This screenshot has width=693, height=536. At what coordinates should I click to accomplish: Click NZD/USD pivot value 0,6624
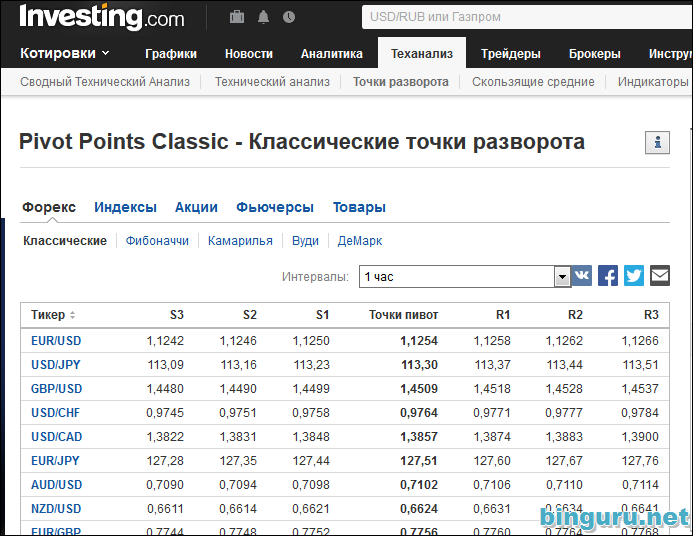pos(419,509)
